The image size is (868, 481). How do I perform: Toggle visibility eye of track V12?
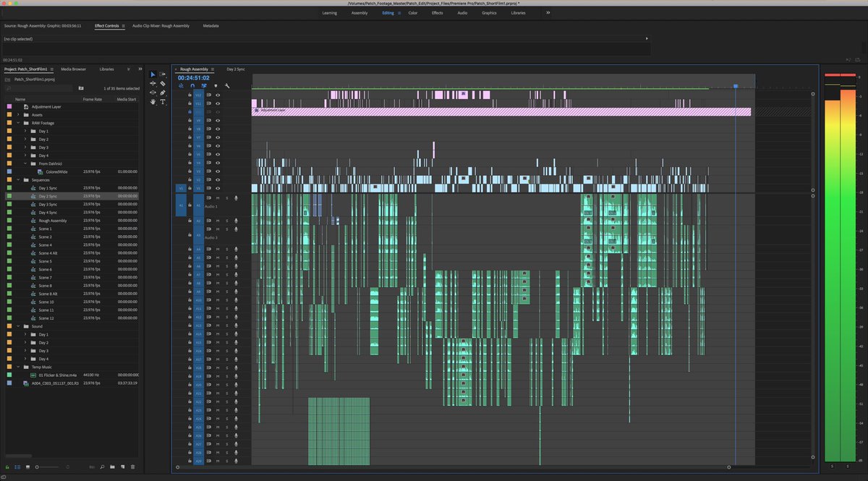pos(218,95)
